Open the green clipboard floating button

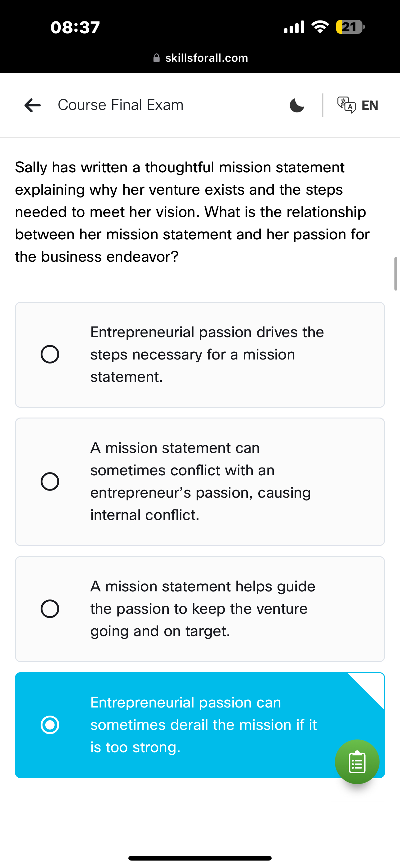point(357,762)
